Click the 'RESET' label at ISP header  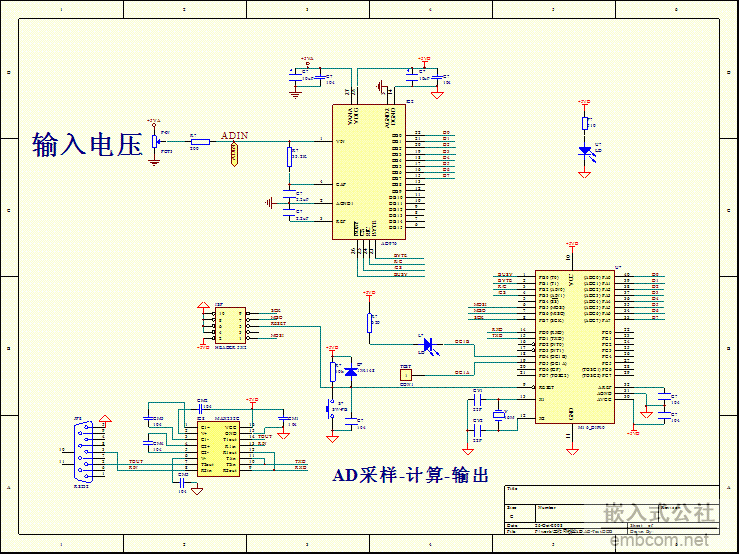point(278,323)
